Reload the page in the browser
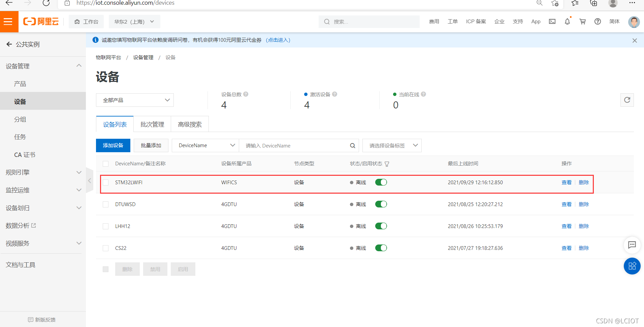The image size is (644, 327). (46, 3)
